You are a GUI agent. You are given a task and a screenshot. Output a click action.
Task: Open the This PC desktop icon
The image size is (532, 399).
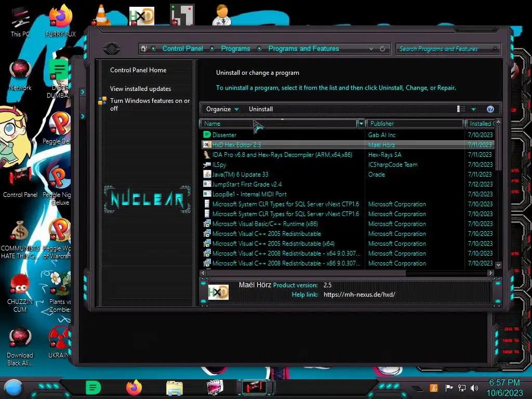20,22
